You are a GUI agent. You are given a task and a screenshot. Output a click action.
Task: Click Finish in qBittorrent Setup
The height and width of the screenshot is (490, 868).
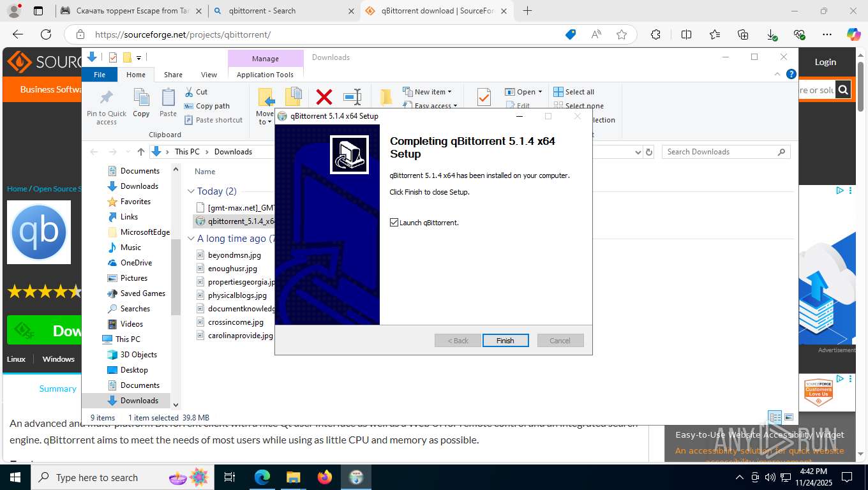click(505, 341)
